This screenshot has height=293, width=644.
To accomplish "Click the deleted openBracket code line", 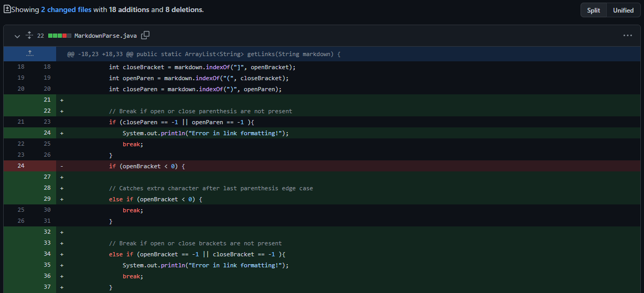I will [x=147, y=166].
